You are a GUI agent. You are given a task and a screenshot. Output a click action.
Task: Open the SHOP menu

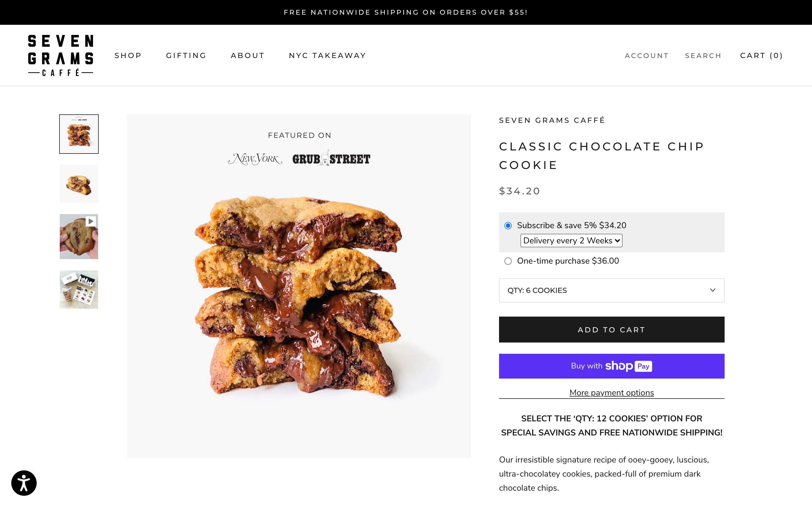[128, 55]
